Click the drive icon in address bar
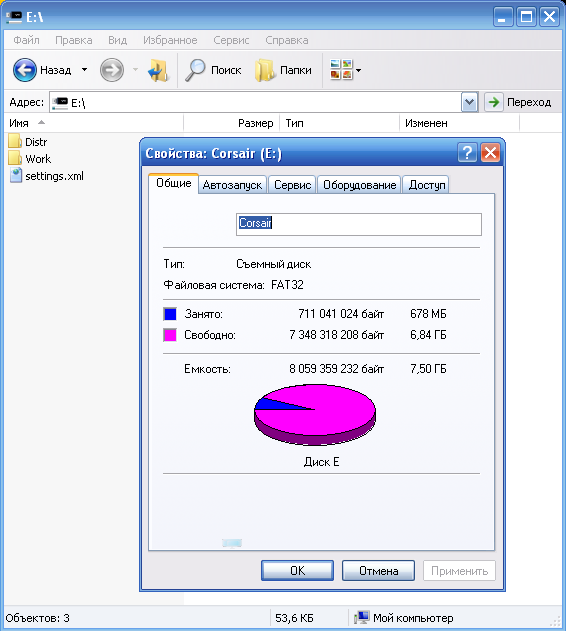The width and height of the screenshot is (566, 631). pyautogui.click(x=60, y=103)
